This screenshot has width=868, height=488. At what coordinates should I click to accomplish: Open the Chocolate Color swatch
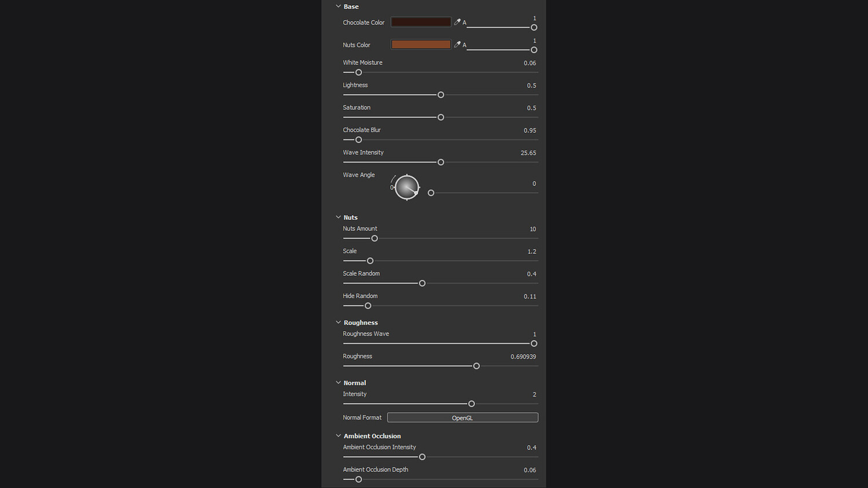tap(421, 22)
